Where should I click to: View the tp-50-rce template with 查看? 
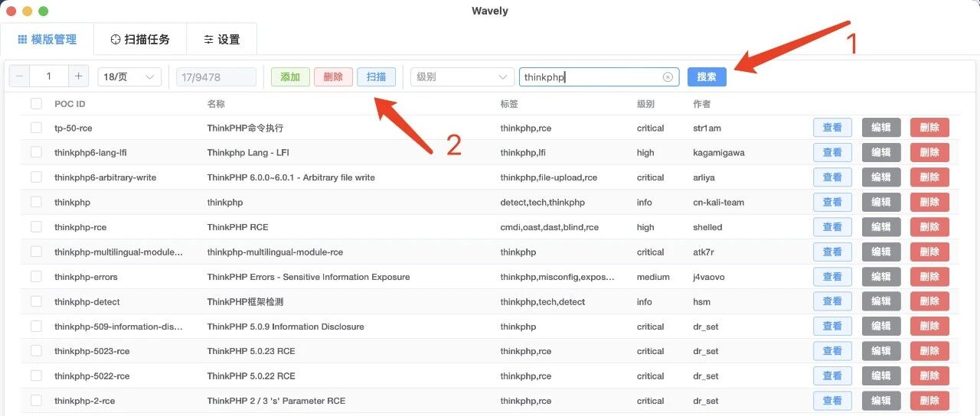(832, 128)
